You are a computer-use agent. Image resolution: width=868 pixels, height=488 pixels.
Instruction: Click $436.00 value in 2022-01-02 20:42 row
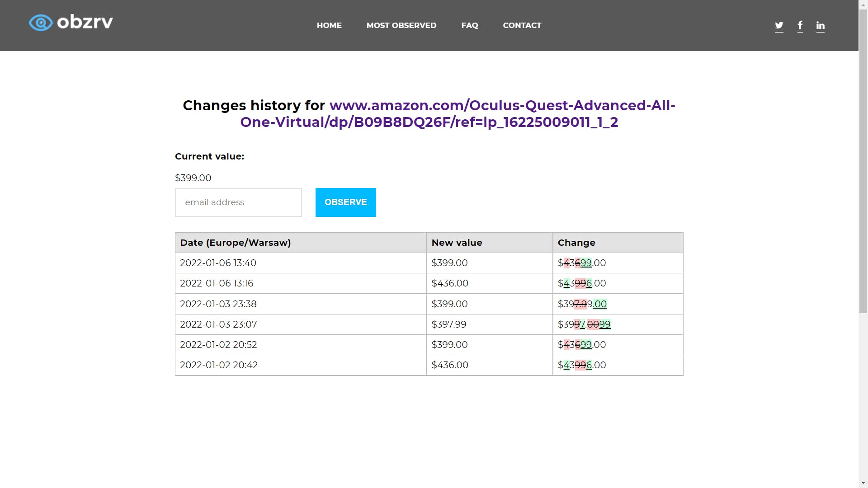490,365
